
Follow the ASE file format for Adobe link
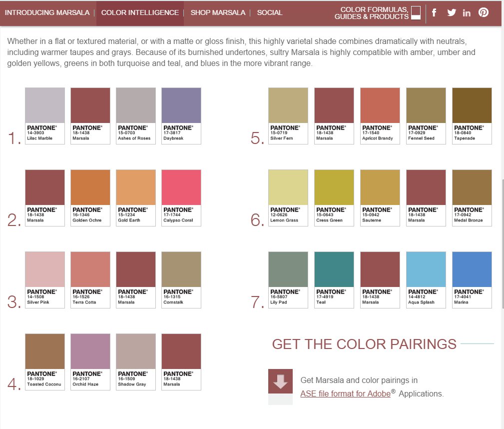[x=346, y=393]
